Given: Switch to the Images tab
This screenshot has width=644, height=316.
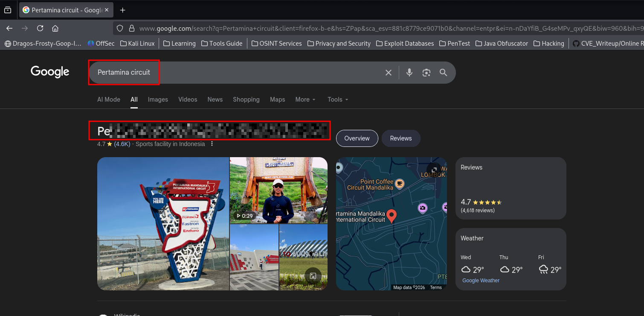Looking at the screenshot, I should [x=158, y=99].
